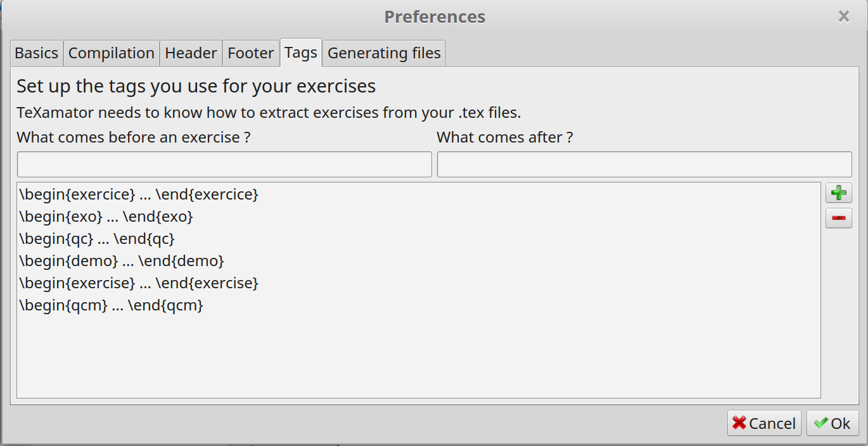Image resolution: width=868 pixels, height=446 pixels.
Task: Click the red X Cancel button
Action: (764, 423)
